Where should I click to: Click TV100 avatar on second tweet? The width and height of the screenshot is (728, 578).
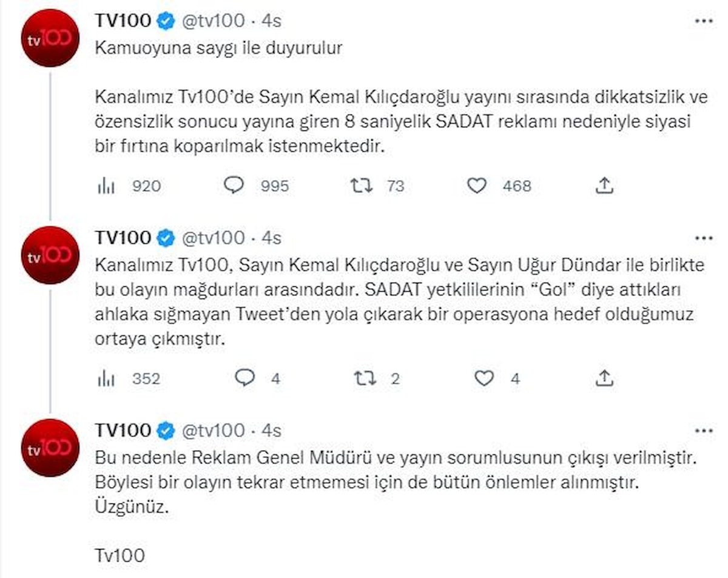click(50, 255)
